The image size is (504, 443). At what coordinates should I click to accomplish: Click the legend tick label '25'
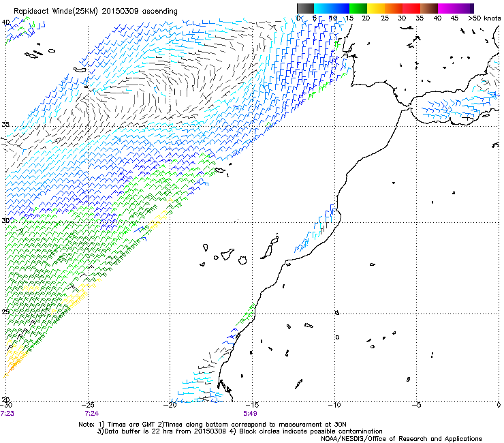pos(385,18)
